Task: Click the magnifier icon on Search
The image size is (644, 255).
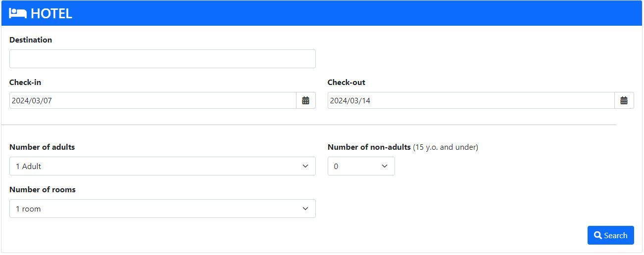Action: (598, 236)
